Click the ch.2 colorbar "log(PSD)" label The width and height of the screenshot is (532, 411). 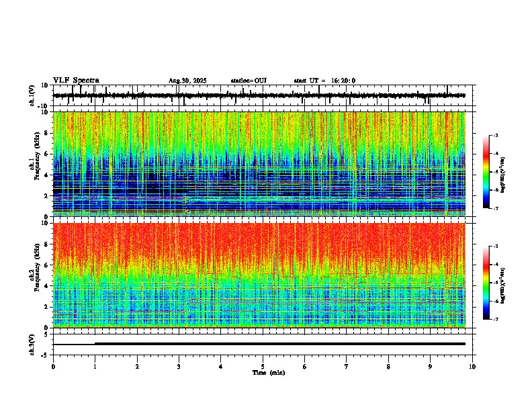(x=502, y=285)
